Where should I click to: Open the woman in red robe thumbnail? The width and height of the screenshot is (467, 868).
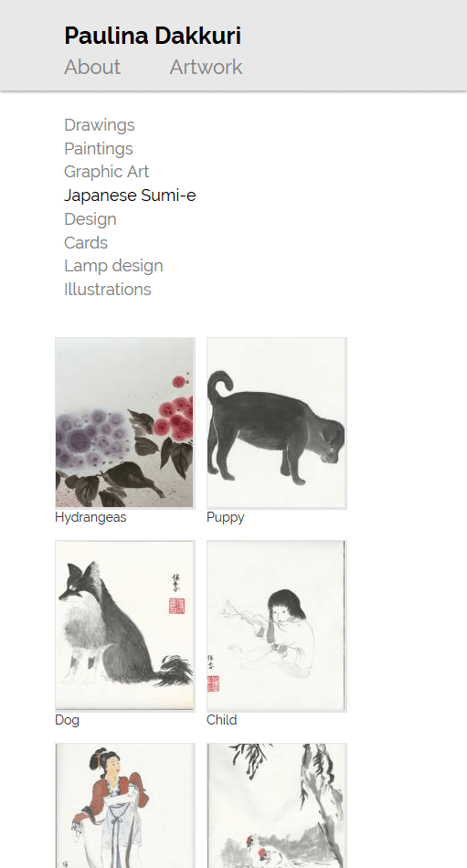tap(125, 806)
